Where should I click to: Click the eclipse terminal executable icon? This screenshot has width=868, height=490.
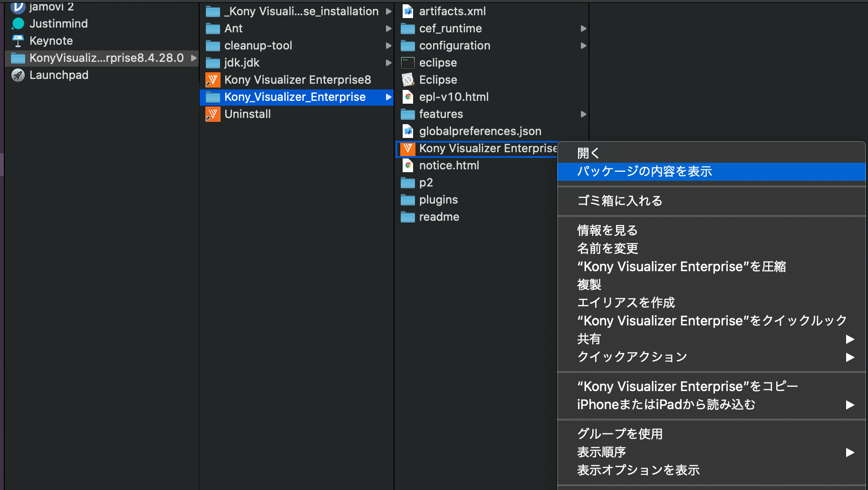[408, 63]
